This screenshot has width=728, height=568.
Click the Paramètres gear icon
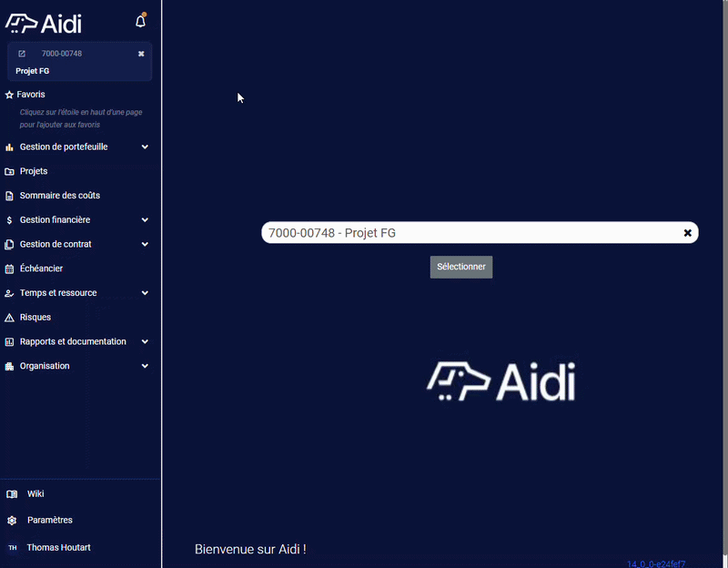(12, 521)
